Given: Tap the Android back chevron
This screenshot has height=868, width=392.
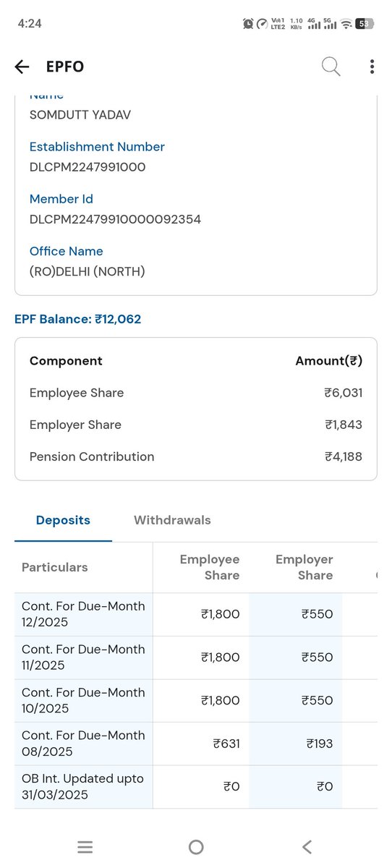Looking at the screenshot, I should tap(307, 847).
